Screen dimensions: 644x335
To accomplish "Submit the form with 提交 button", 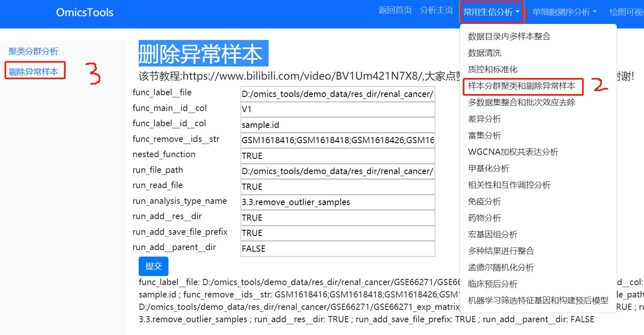I will coord(154,266).
